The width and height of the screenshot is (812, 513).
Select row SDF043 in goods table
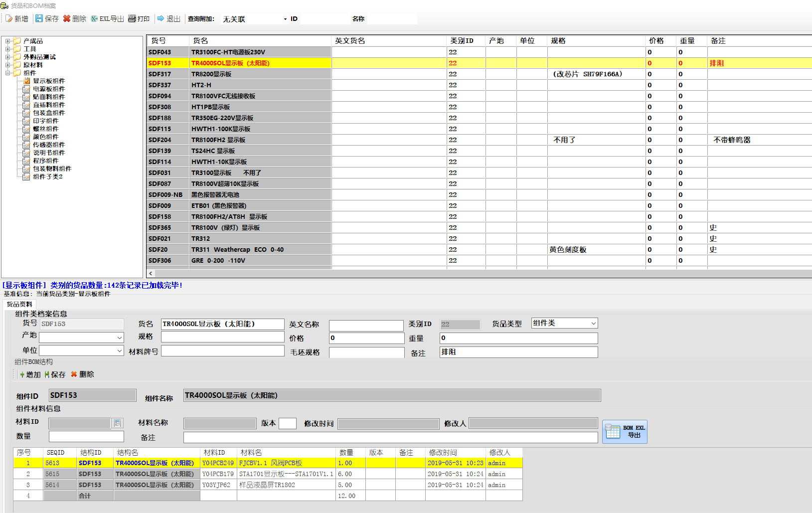(479, 52)
